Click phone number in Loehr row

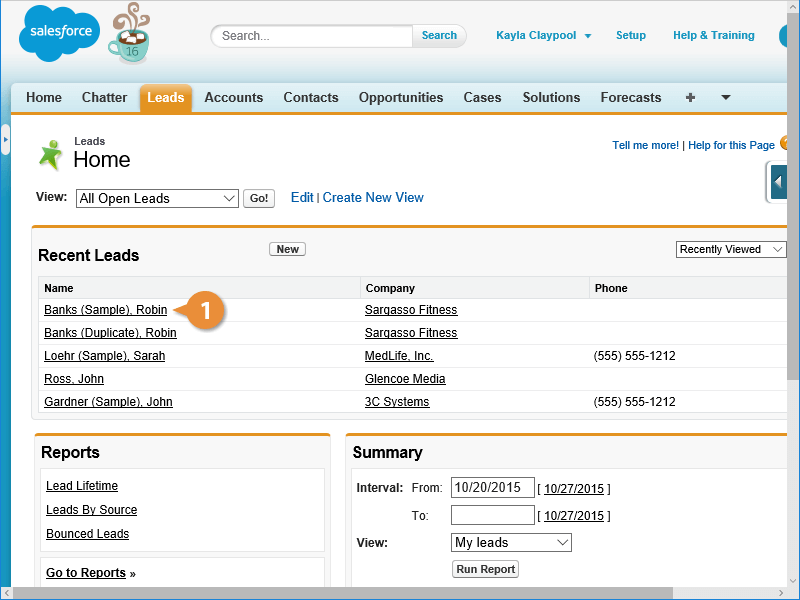tap(634, 356)
